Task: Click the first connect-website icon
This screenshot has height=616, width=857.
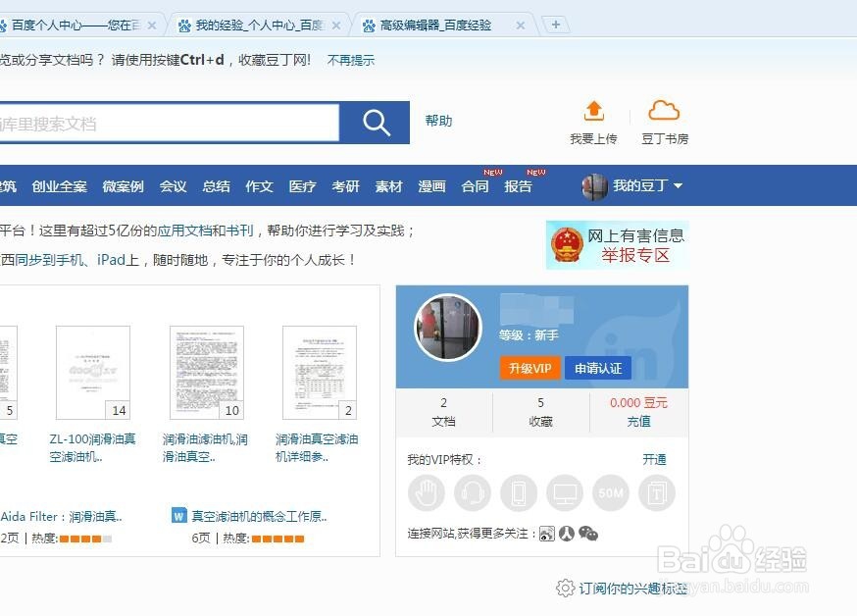Action: click(546, 534)
